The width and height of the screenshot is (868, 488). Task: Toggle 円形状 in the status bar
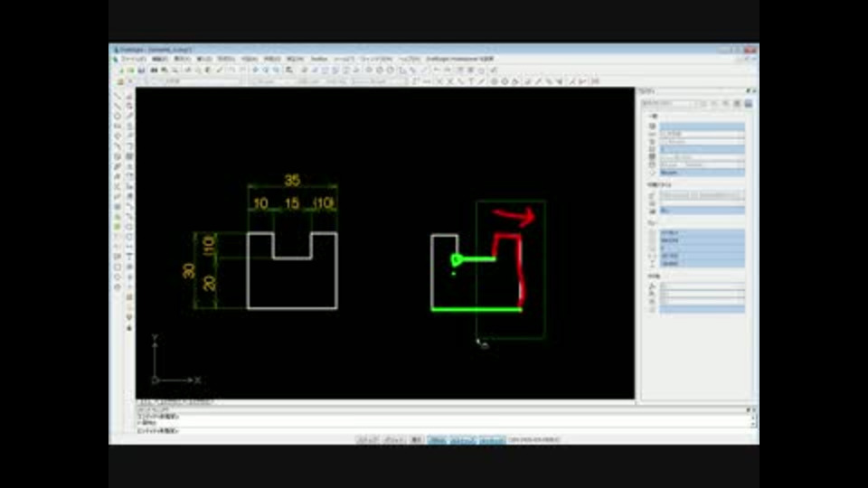(x=438, y=440)
